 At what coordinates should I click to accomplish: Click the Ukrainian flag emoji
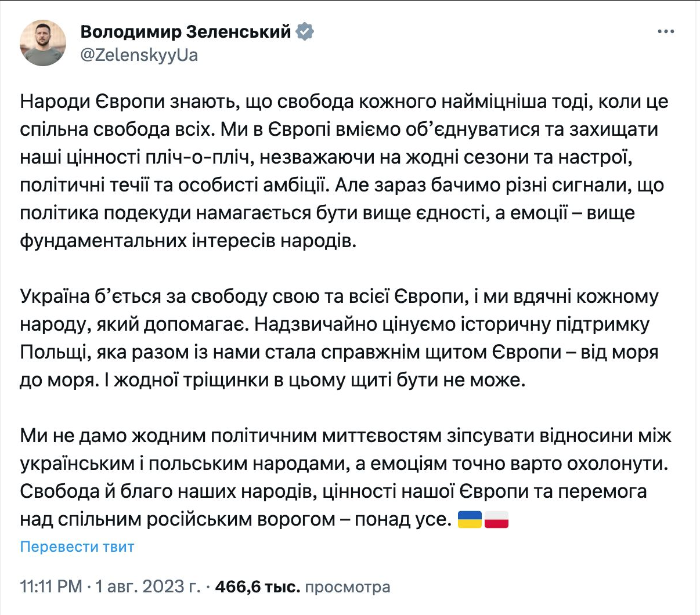tap(470, 519)
